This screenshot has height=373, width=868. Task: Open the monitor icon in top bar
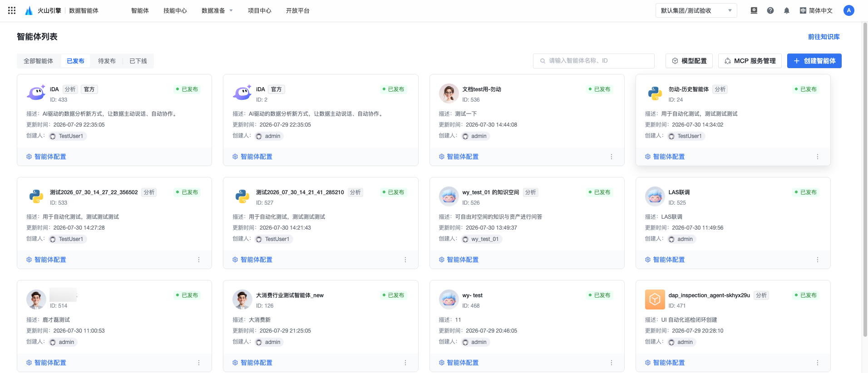coord(754,10)
